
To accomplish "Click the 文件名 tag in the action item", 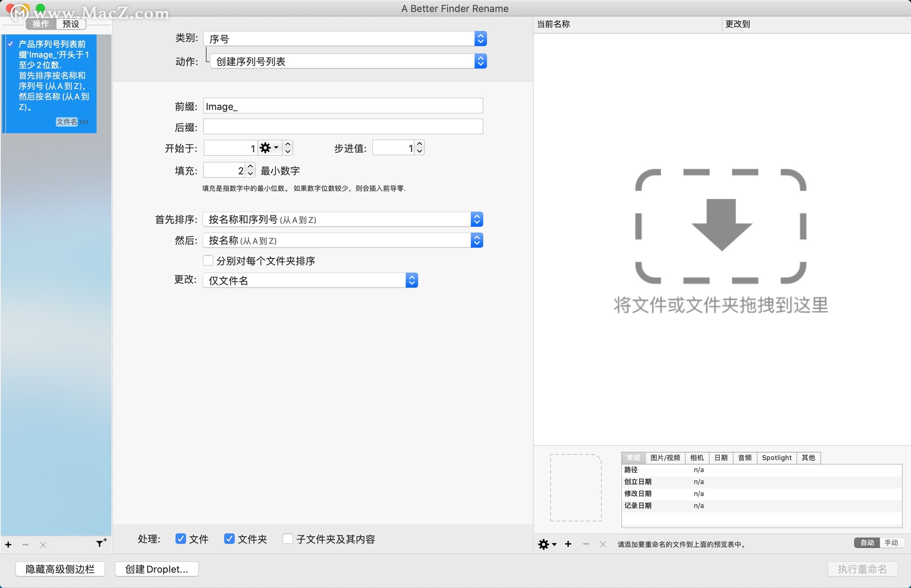I will [x=67, y=122].
